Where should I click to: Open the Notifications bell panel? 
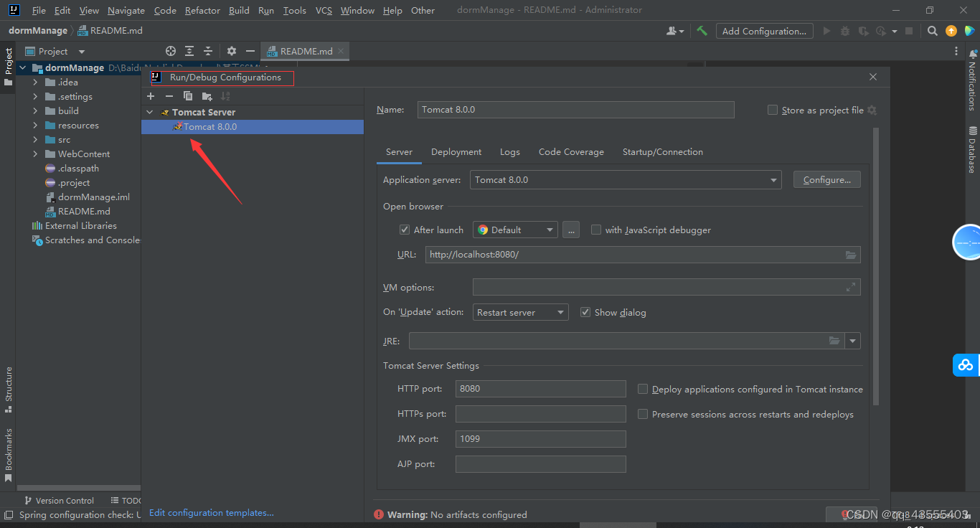[x=973, y=79]
